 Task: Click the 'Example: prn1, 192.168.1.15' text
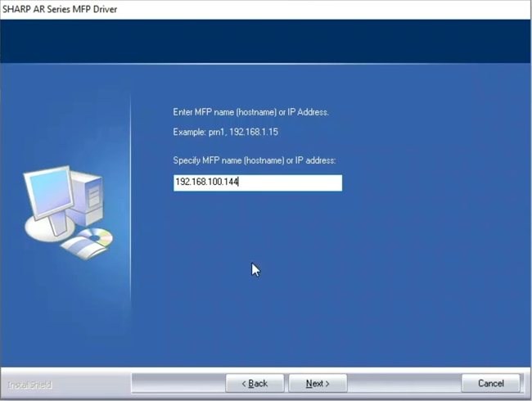[225, 132]
